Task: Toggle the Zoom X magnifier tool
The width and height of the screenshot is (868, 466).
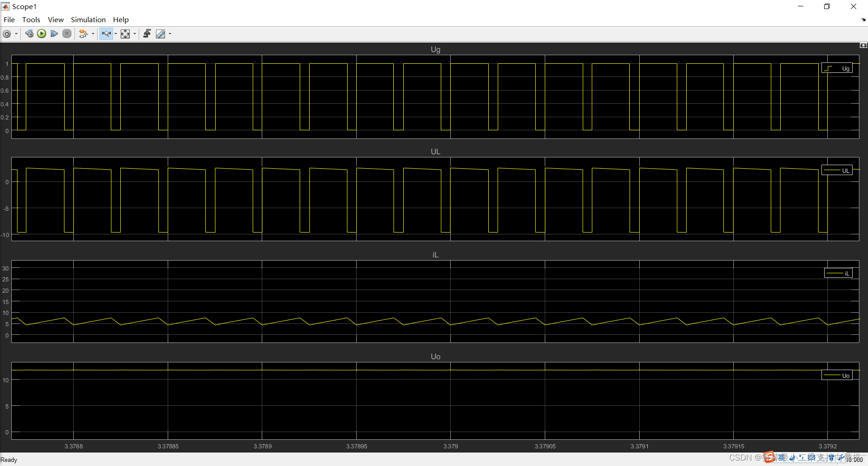Action: coord(106,34)
